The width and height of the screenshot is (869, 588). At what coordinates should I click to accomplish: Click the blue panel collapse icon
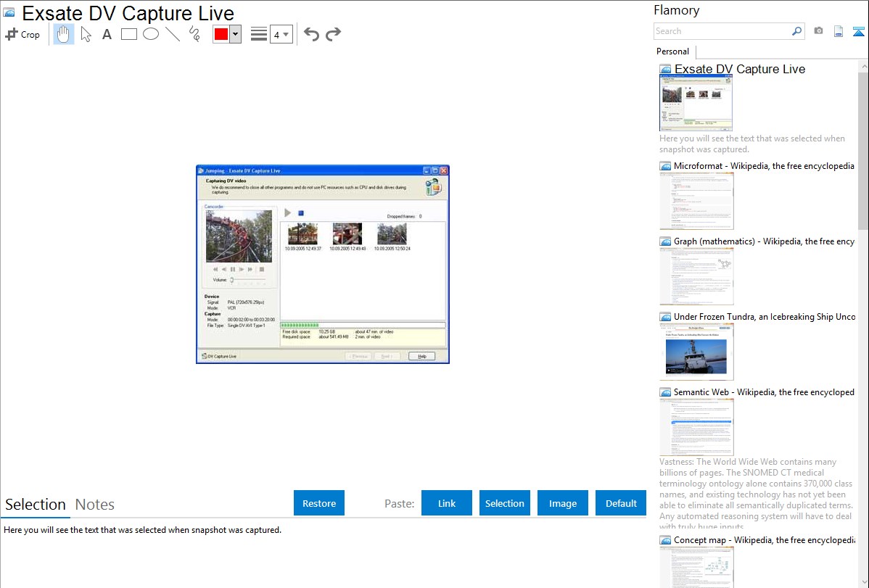(x=858, y=31)
